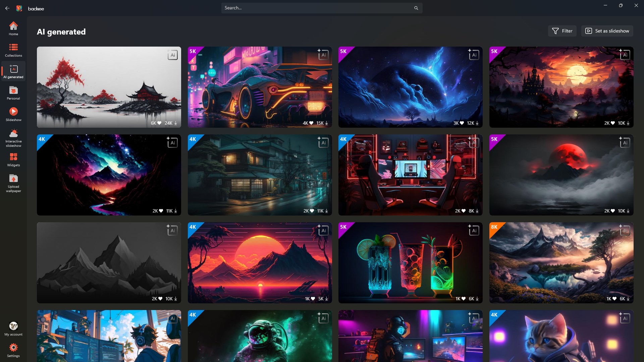This screenshot has width=644, height=362.
Task: Open the Slideshow feature
Action: [x=13, y=114]
